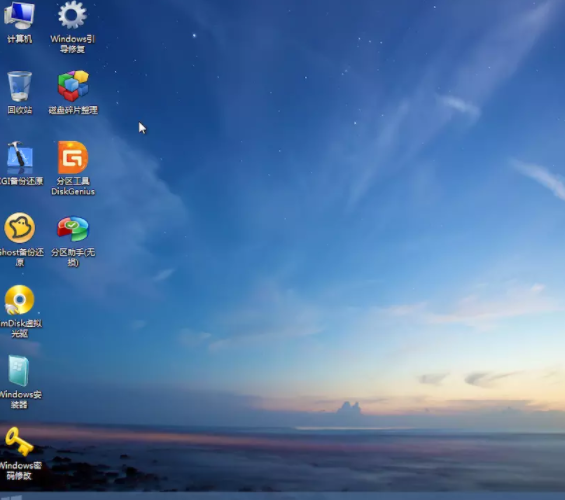Click an empty area of the taskbar
The image size is (565, 500).
(288, 496)
